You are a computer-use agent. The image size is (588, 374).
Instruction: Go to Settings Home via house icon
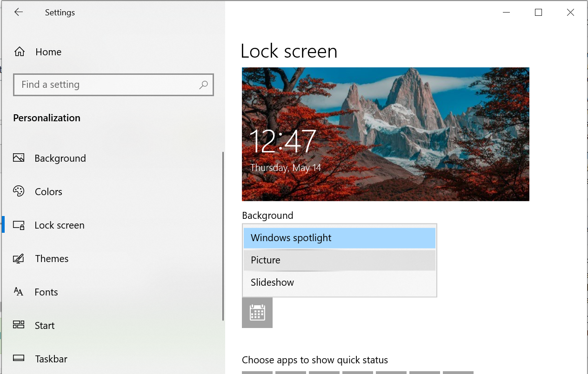click(20, 52)
